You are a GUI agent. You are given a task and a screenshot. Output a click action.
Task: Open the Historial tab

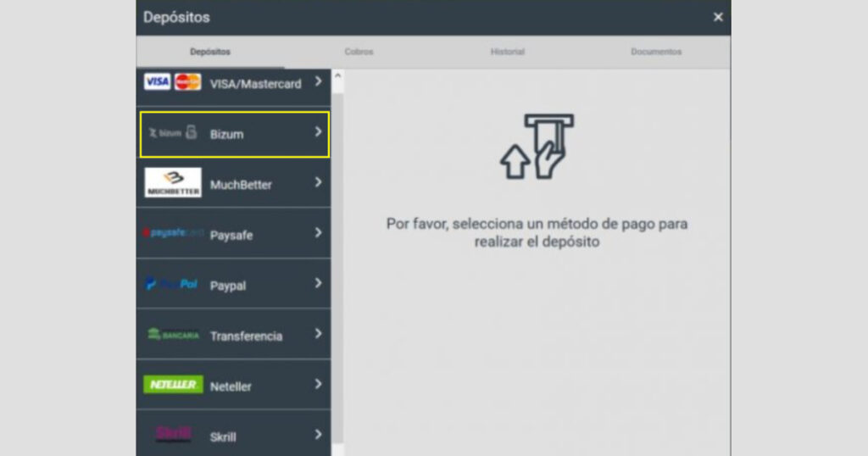click(x=507, y=52)
